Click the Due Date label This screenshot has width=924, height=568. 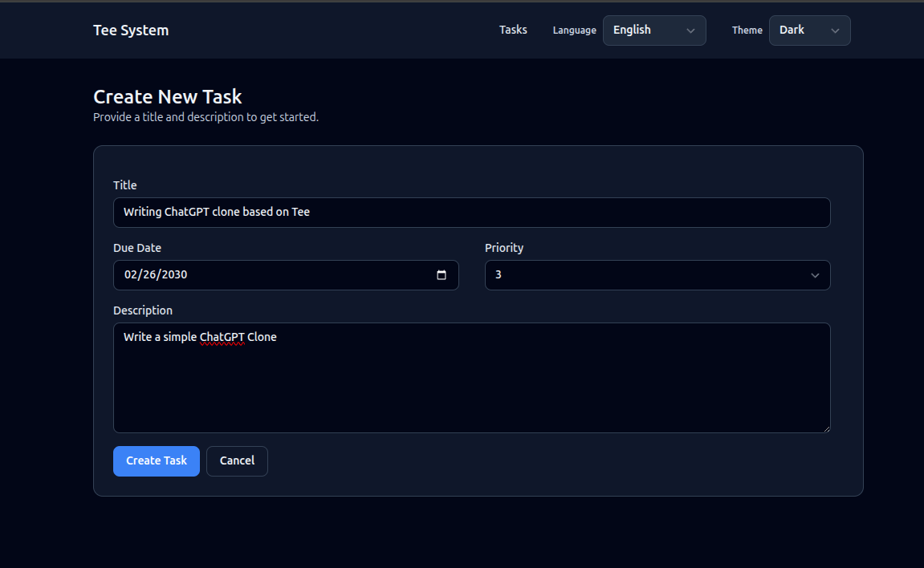click(x=137, y=248)
